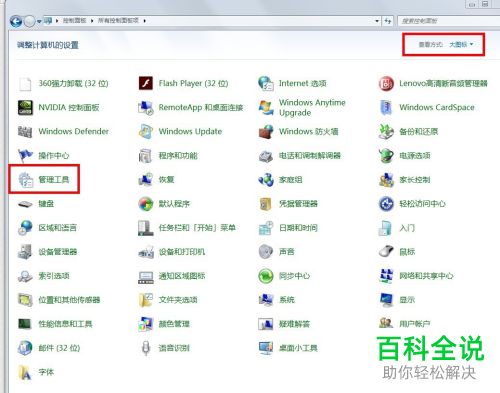Open RemoteApp 和桌面连接 link

point(201,107)
